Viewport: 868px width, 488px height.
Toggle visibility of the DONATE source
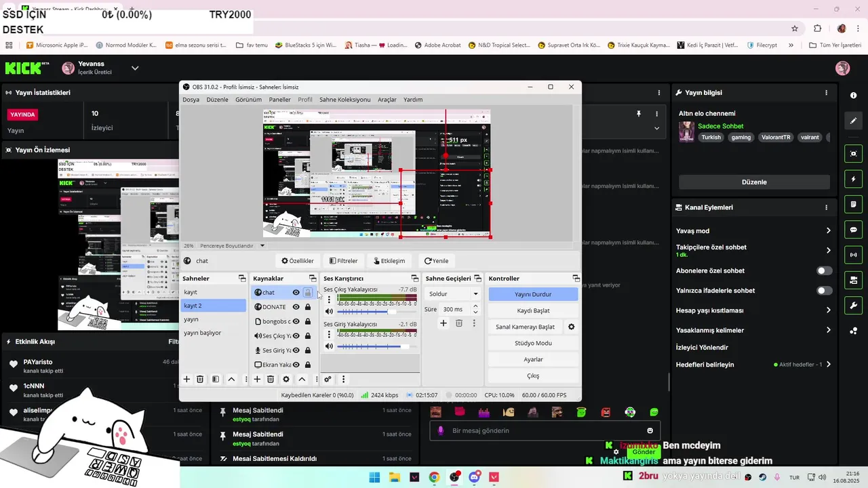tap(296, 307)
